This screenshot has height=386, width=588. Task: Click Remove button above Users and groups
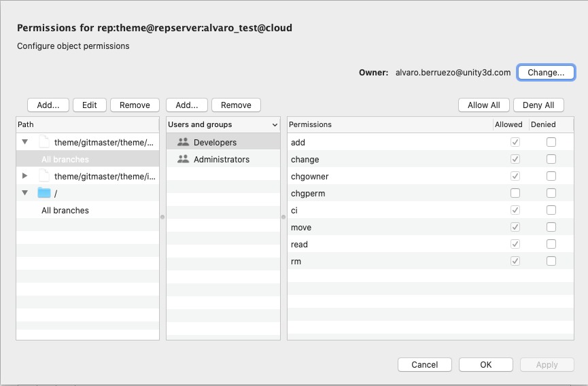[236, 105]
